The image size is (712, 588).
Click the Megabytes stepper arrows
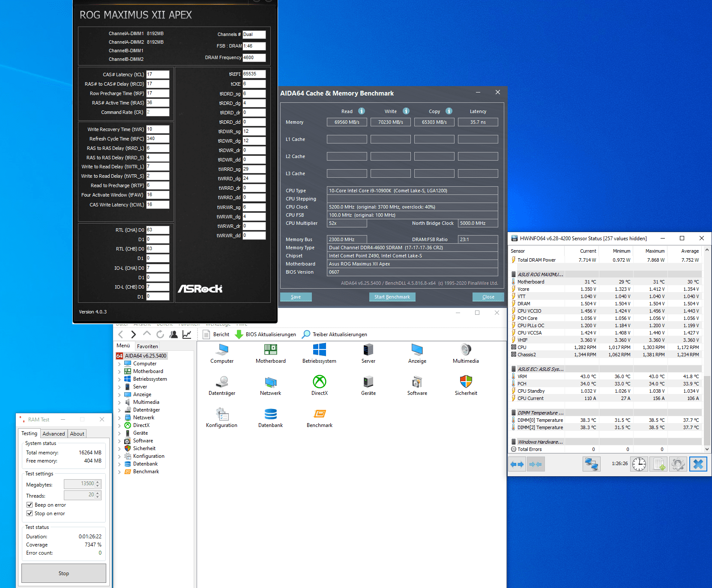click(98, 484)
